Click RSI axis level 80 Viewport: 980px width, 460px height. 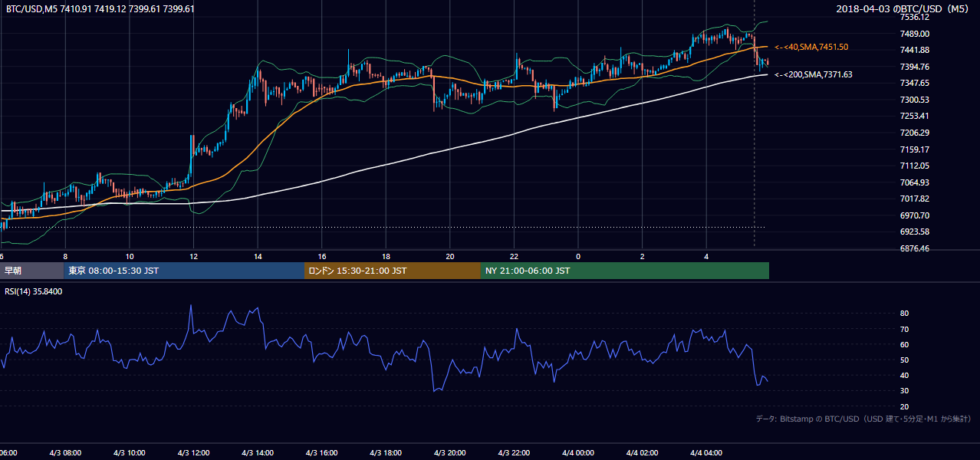904,314
